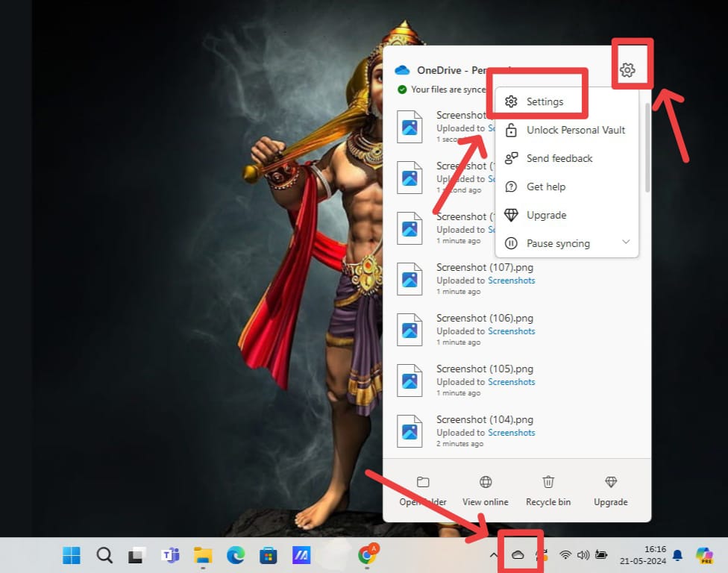Click Screenshot (106).png file name
The height and width of the screenshot is (573, 728).
coord(485,318)
